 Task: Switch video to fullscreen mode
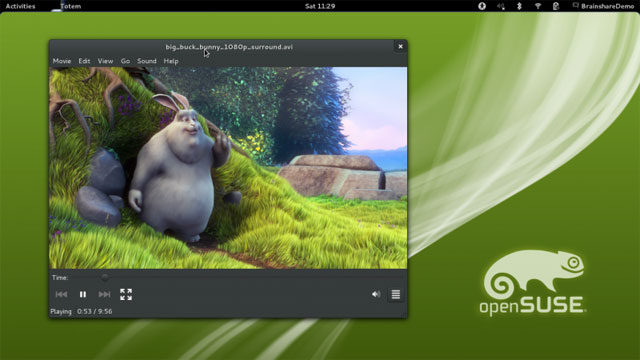pos(126,294)
